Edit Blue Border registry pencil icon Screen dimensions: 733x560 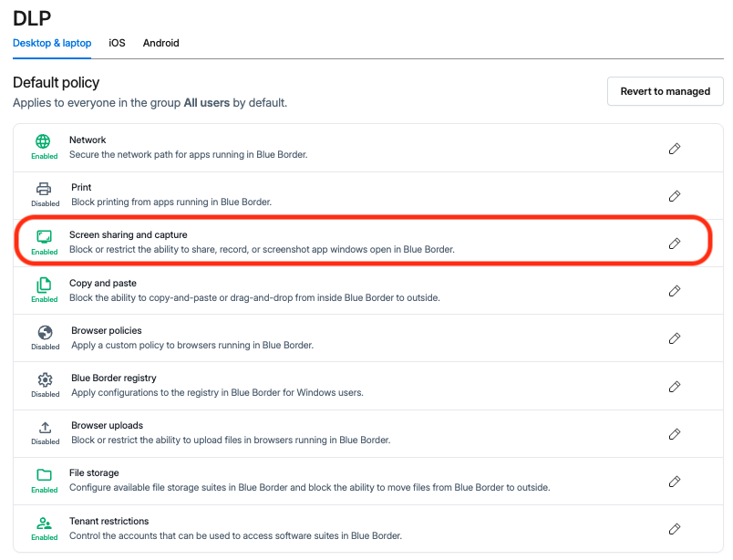[675, 387]
